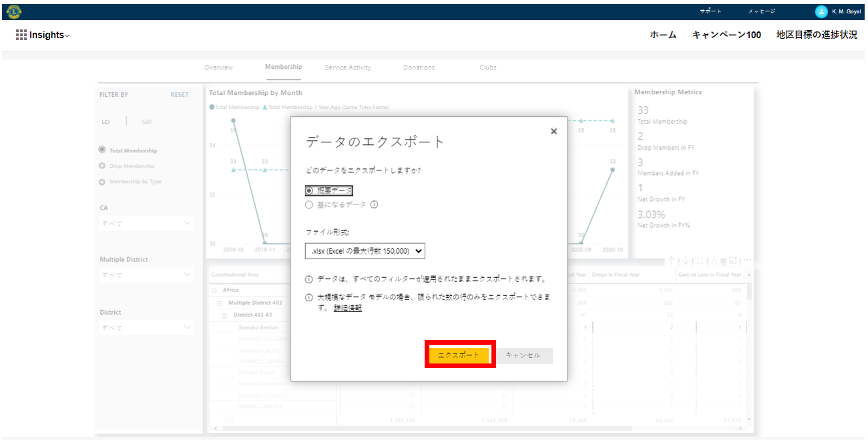868x445 pixels.
Task: Close the data export dialog
Action: point(554,132)
